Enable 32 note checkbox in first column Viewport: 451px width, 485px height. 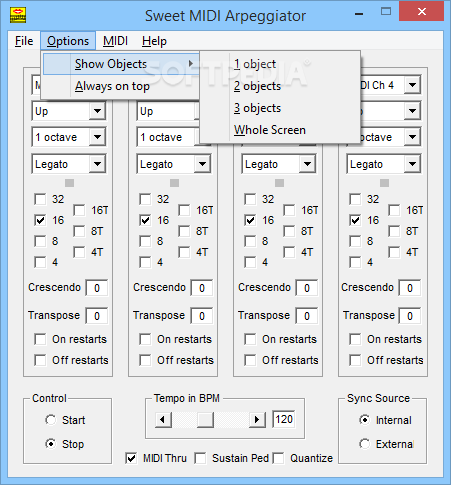click(40, 199)
